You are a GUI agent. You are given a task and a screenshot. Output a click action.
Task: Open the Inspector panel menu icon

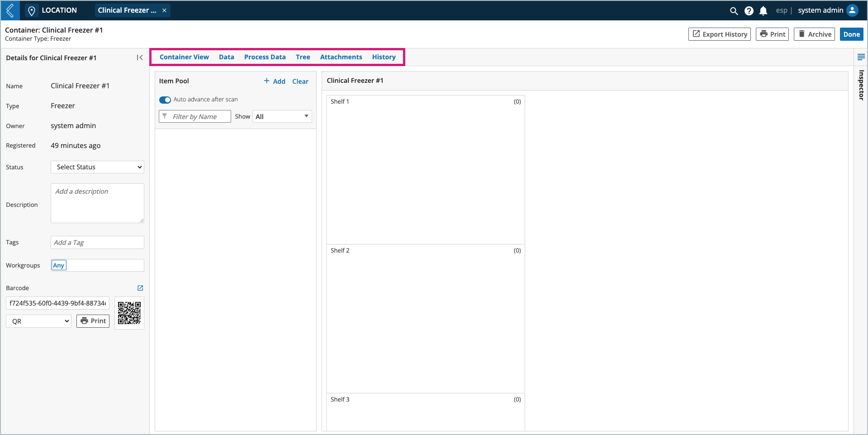tap(861, 57)
